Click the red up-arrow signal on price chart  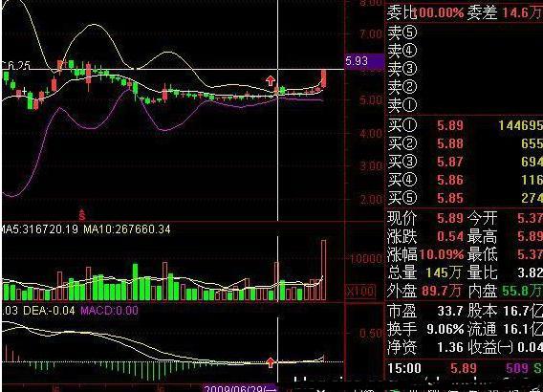click(x=271, y=81)
